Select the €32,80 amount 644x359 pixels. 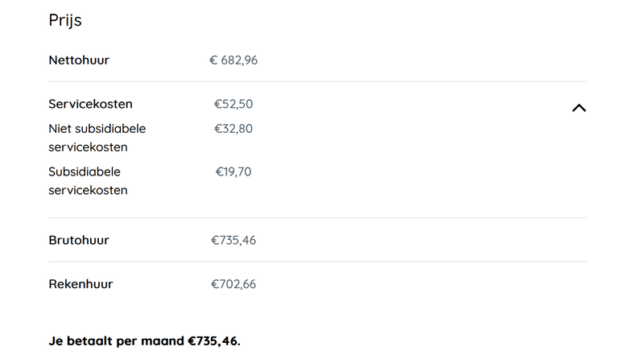pos(233,129)
